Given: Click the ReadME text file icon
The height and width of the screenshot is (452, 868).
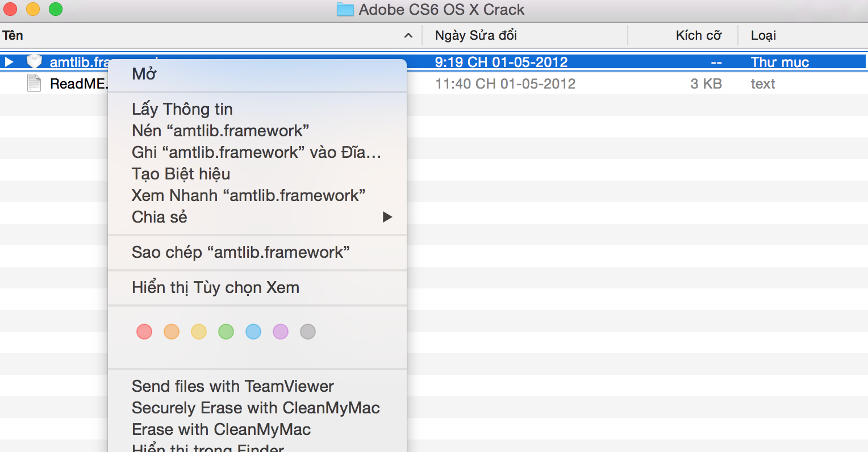Looking at the screenshot, I should (34, 83).
